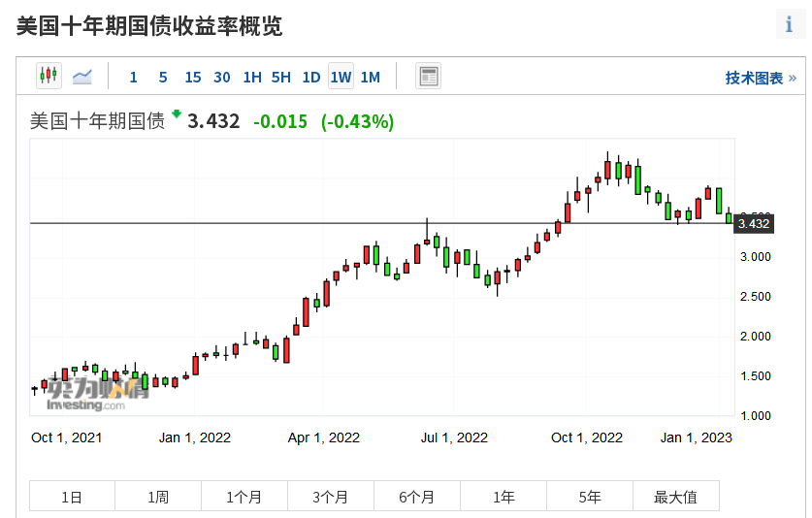The height and width of the screenshot is (518, 812).
Task: Switch to the area chart icon
Action: (82, 76)
